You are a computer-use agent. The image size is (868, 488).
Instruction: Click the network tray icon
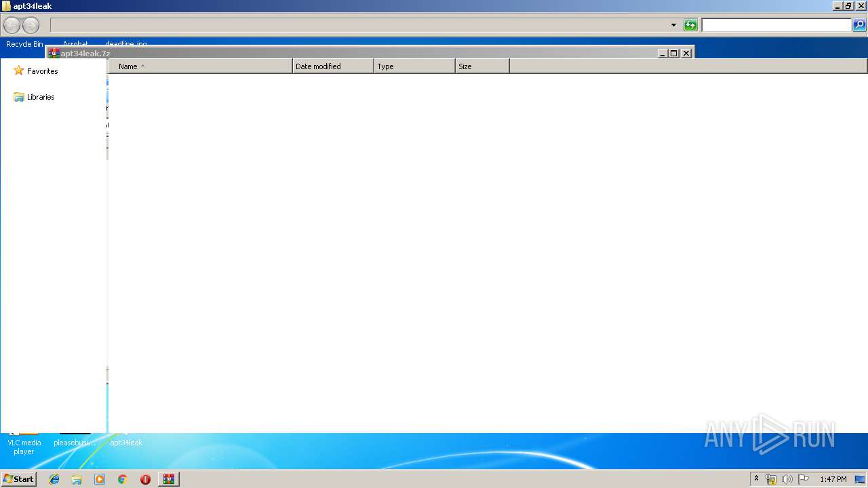coord(771,479)
